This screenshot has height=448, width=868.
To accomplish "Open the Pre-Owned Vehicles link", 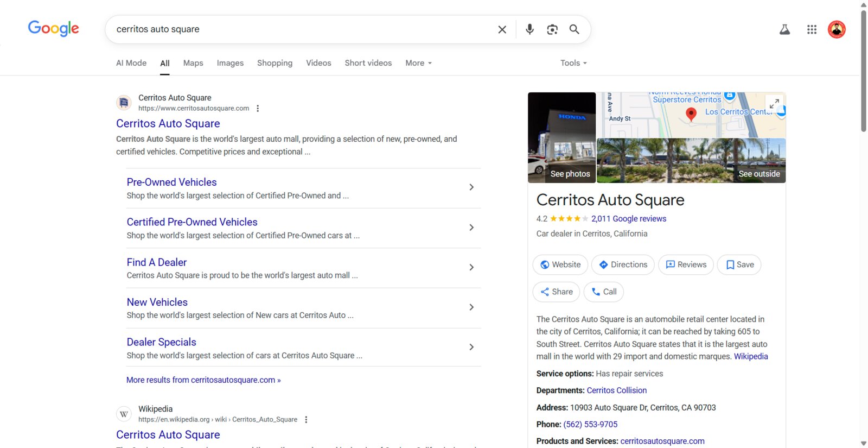I will tap(171, 182).
